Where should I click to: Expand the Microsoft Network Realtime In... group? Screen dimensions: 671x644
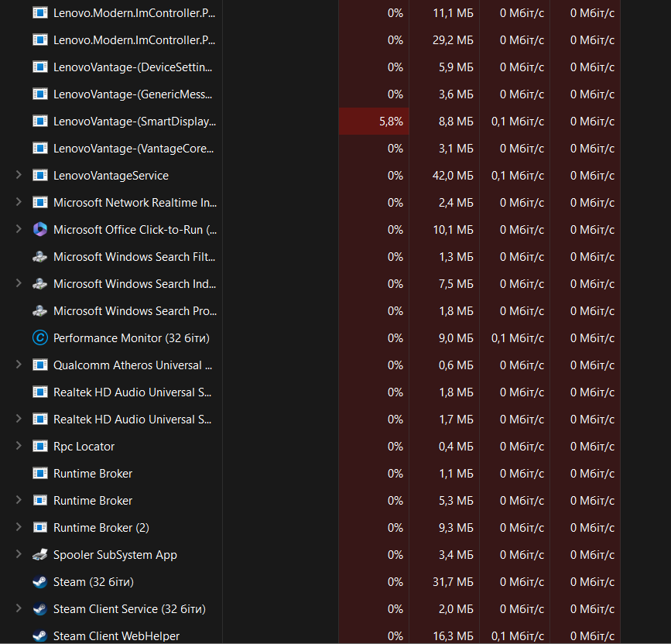[19, 202]
